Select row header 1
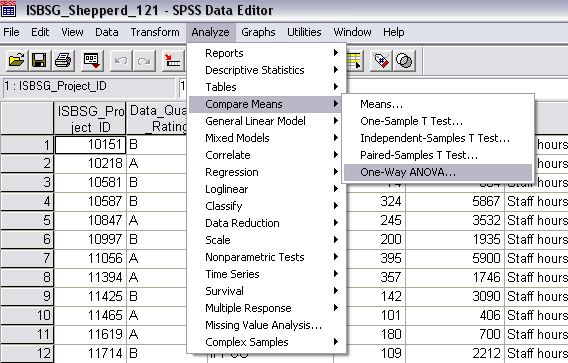 pos(27,145)
